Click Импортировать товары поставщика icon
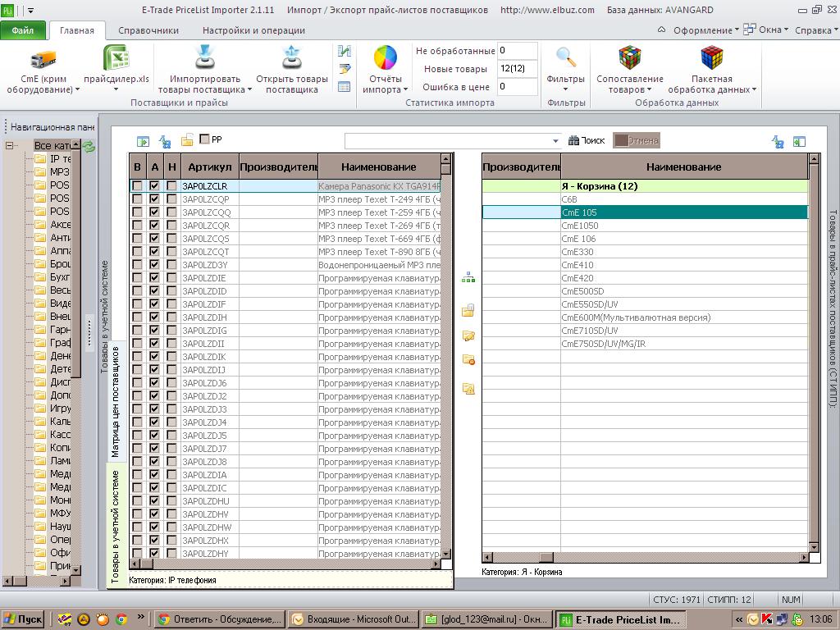The height and width of the screenshot is (630, 840). tap(204, 57)
